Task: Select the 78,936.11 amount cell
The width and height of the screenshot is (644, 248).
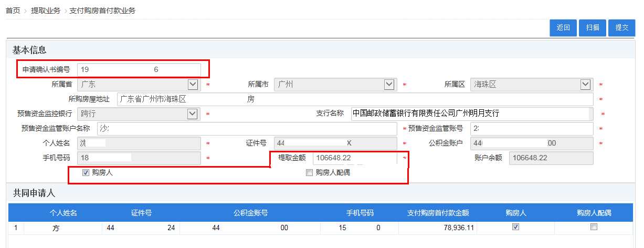Action: 438,228
